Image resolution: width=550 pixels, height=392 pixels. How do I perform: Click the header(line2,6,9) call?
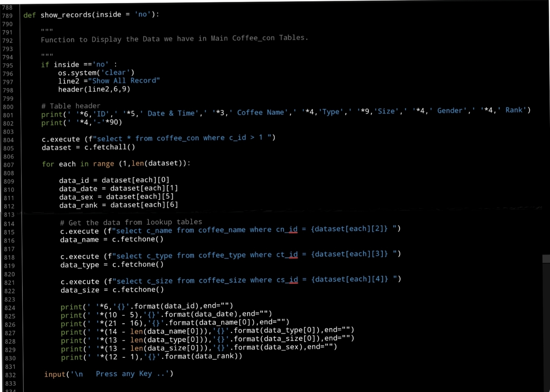tap(94, 89)
